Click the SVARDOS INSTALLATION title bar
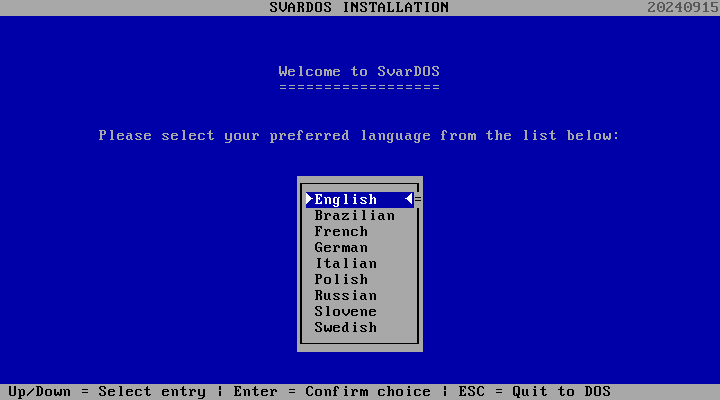 (359, 7)
